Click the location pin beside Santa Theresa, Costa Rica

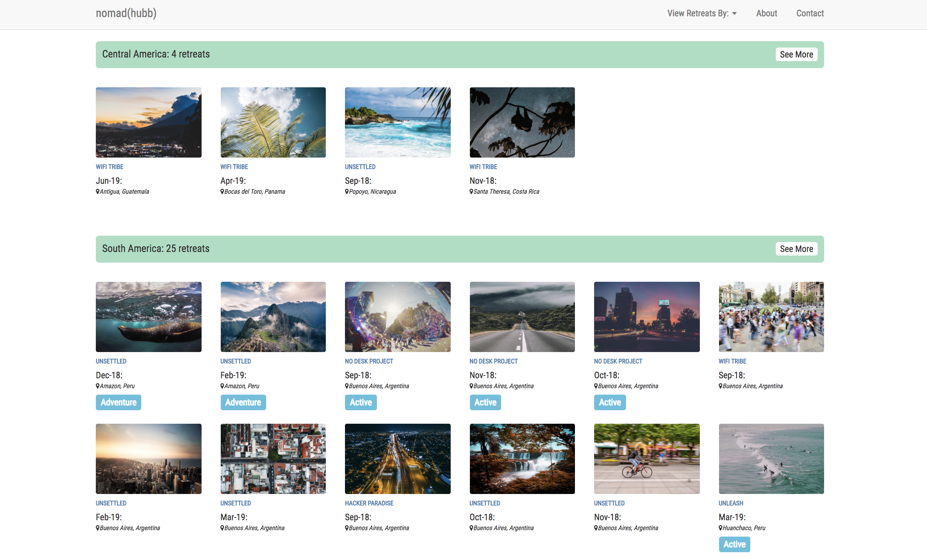pyautogui.click(x=471, y=191)
